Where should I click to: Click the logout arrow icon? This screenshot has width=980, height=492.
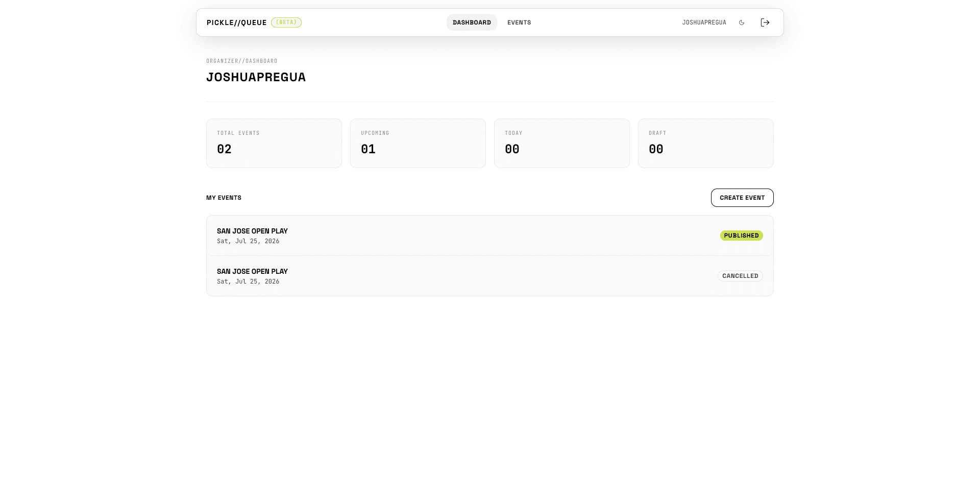[x=765, y=22]
